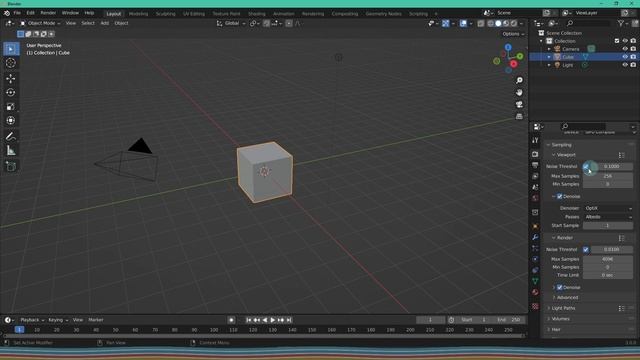Click the zoom viewport magnifier icon

tap(519, 80)
